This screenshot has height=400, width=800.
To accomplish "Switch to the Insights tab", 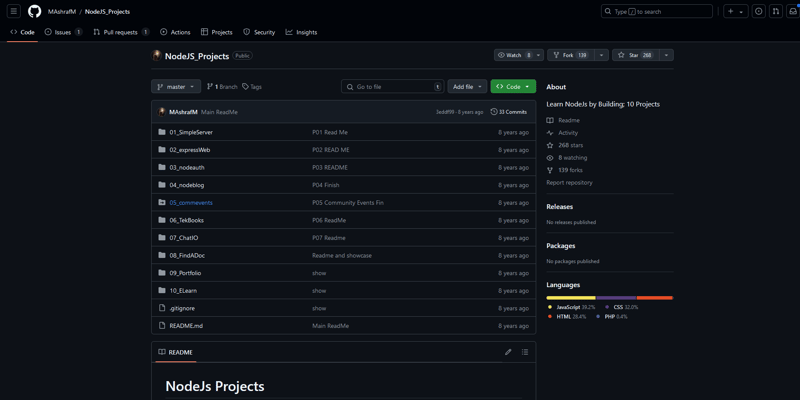I will pos(301,32).
